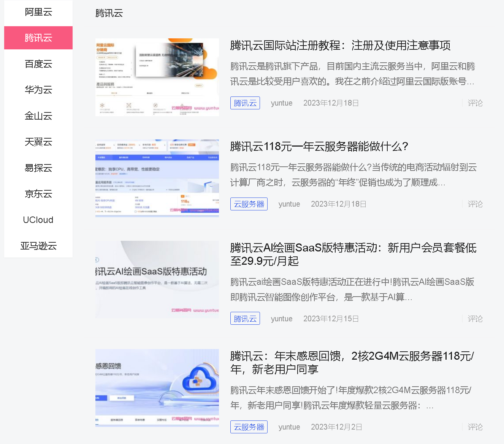
Task: Click 腾讯云 tag under 国际站注册教程 article
Action: (x=245, y=103)
